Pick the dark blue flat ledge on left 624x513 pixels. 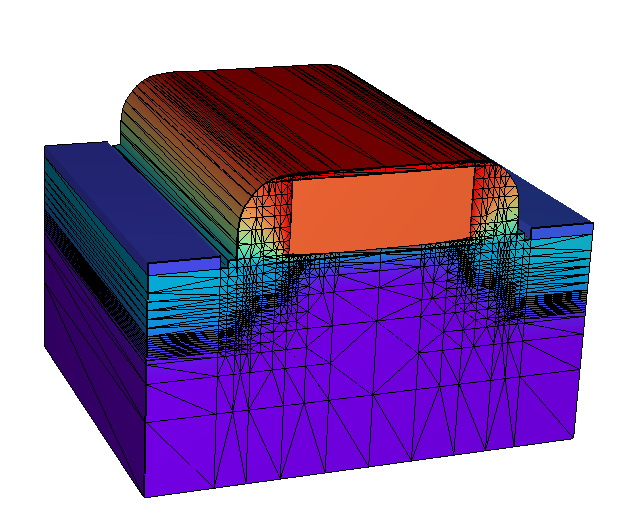pyautogui.click(x=131, y=203)
